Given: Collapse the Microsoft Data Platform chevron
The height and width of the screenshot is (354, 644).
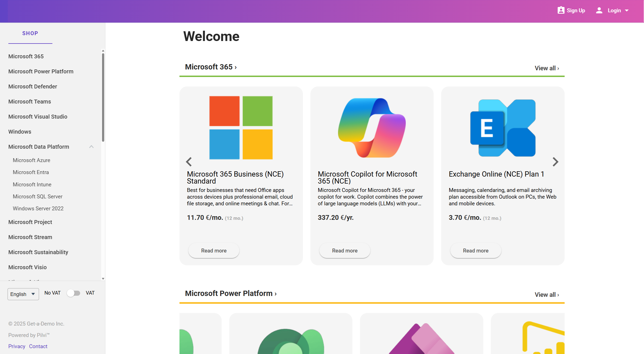Looking at the screenshot, I should pyautogui.click(x=91, y=147).
